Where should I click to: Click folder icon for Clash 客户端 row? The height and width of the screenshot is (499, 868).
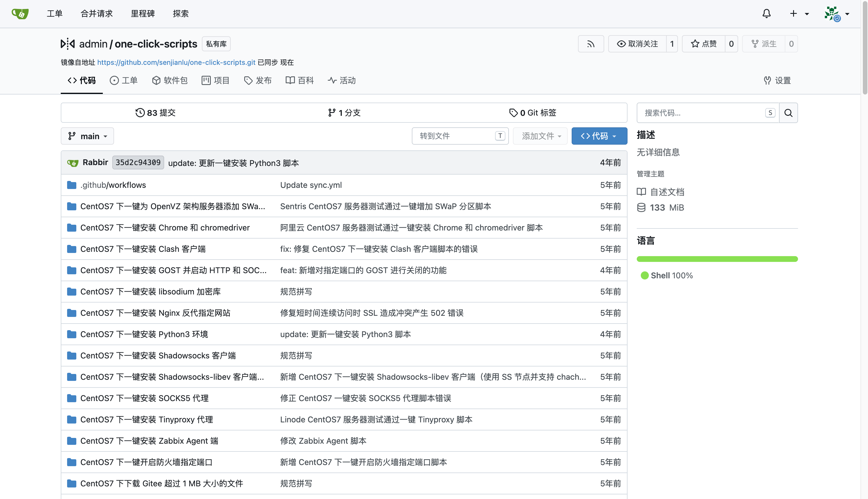[72, 249]
